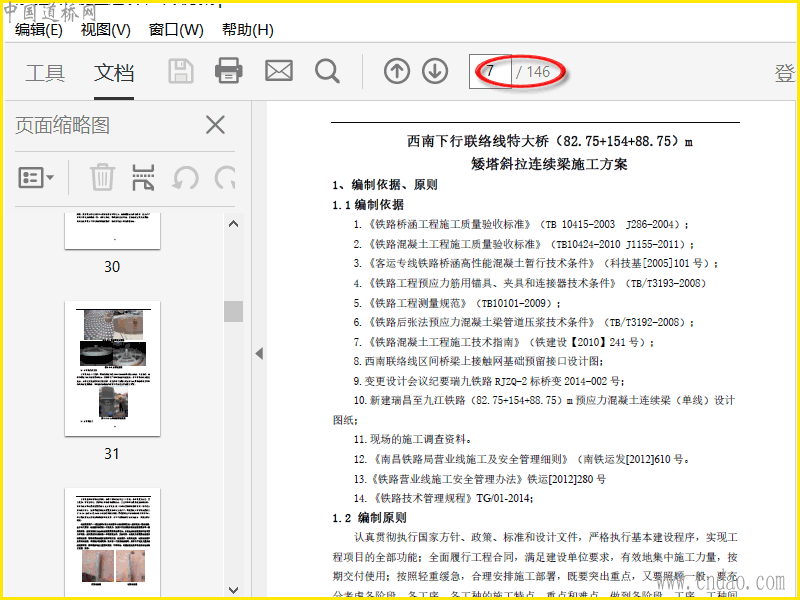The height and width of the screenshot is (600, 800).
Task: Open the 视图(V) menu
Action: point(106,30)
